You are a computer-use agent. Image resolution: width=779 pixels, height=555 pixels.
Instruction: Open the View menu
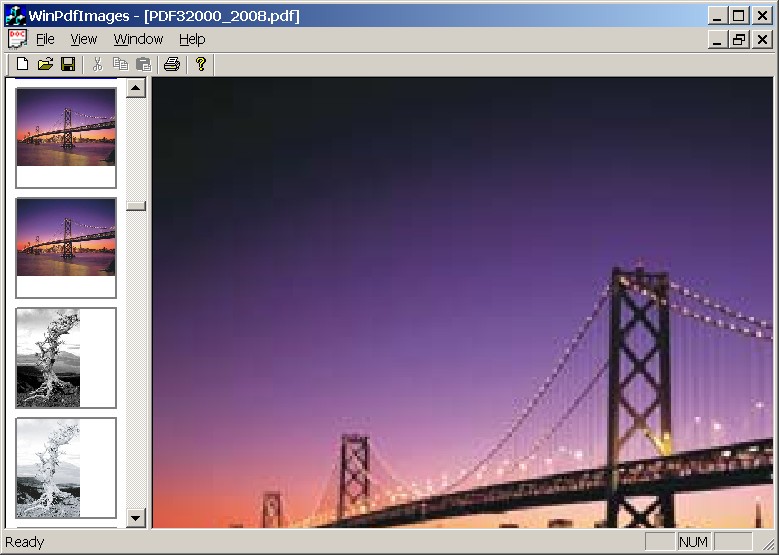pyautogui.click(x=83, y=39)
